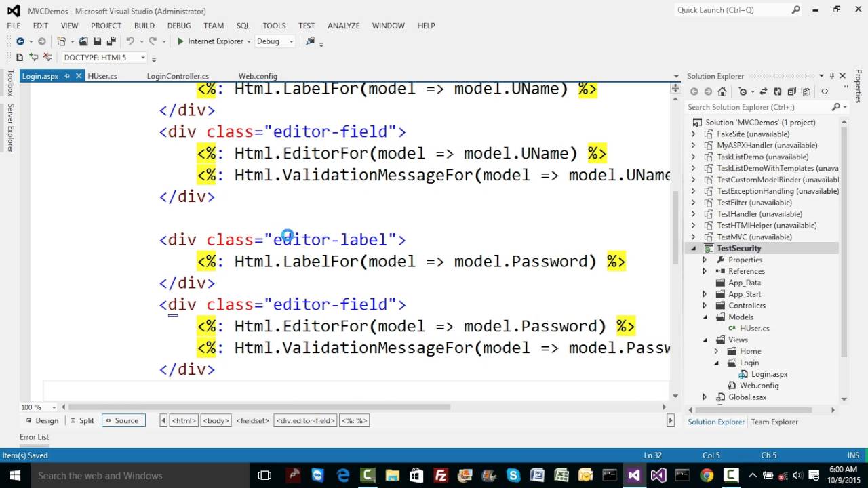Switch to Split view
This screenshot has height=488, width=868.
[82, 420]
